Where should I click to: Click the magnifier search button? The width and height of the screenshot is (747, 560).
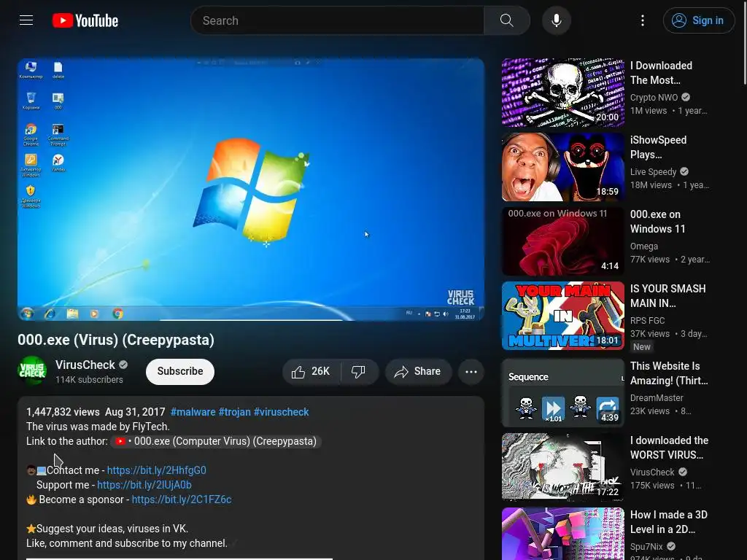tap(507, 20)
